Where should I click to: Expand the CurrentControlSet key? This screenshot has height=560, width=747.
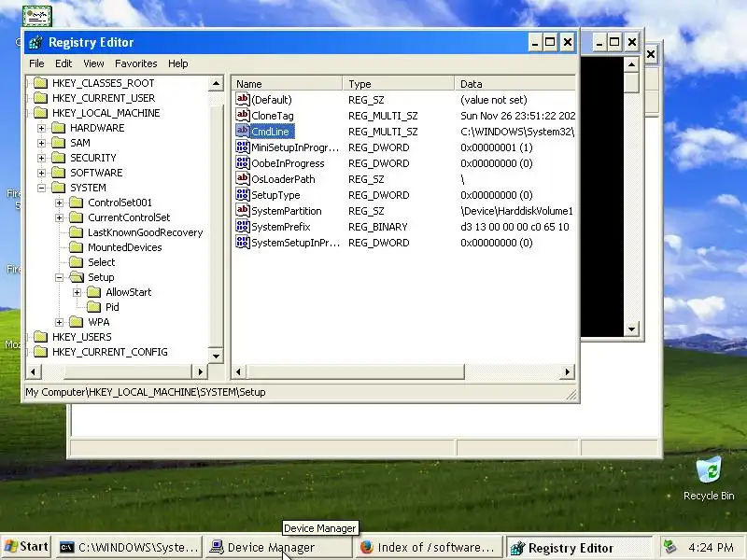coord(59,217)
